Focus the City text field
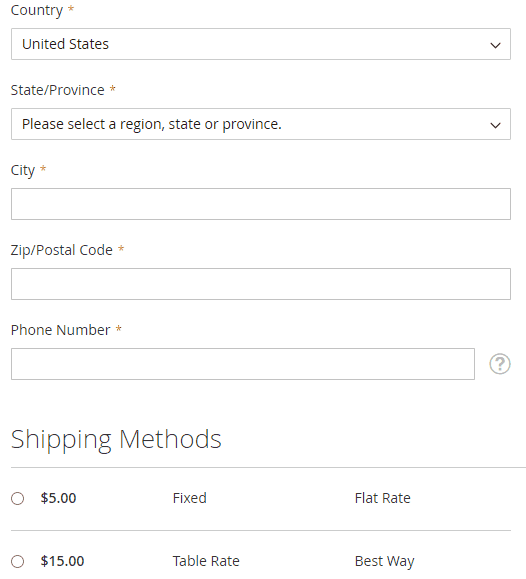The height and width of the screenshot is (579, 526). 261,204
